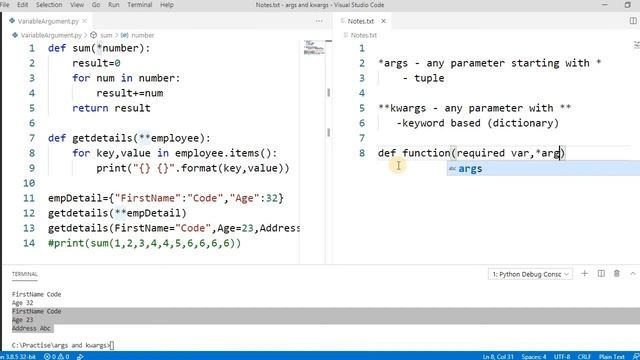Open errors and warnings in status bar
640x360 pixels.
pos(56,356)
